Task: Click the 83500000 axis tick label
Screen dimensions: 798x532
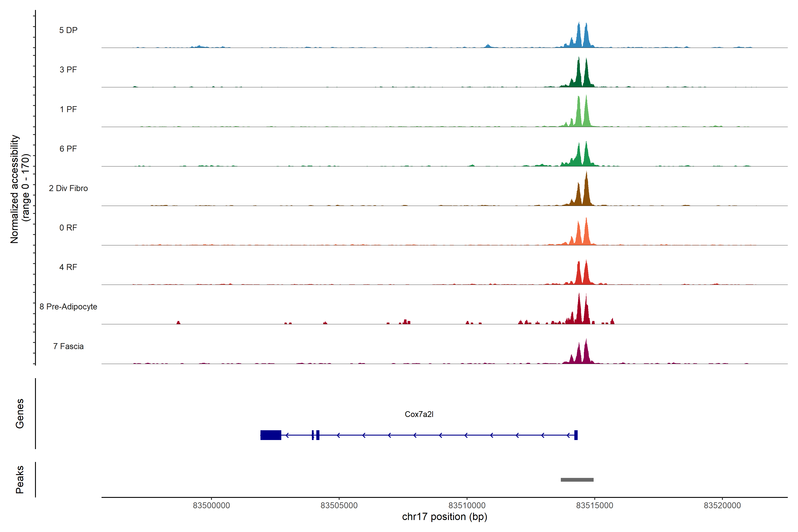Action: [x=211, y=506]
